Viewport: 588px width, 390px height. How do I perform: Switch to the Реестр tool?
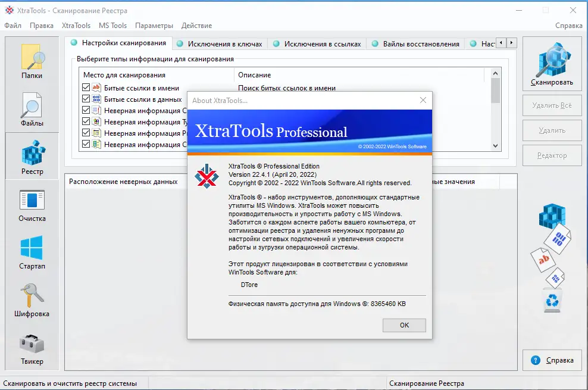tap(31, 156)
